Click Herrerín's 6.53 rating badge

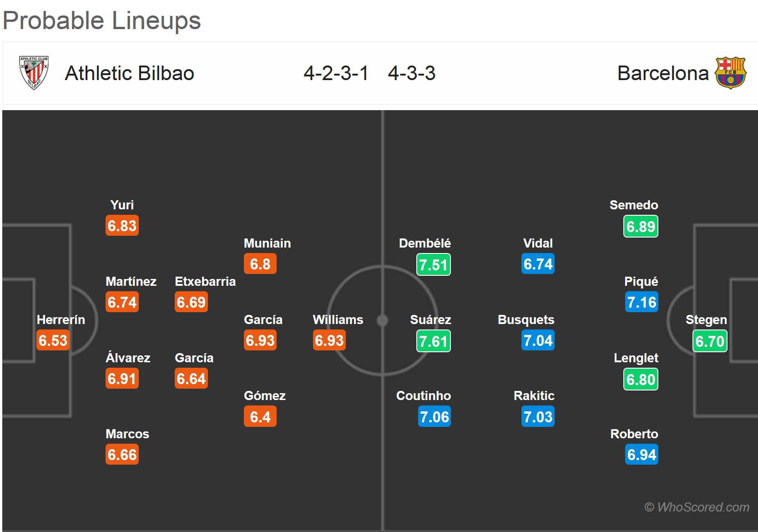coord(53,340)
